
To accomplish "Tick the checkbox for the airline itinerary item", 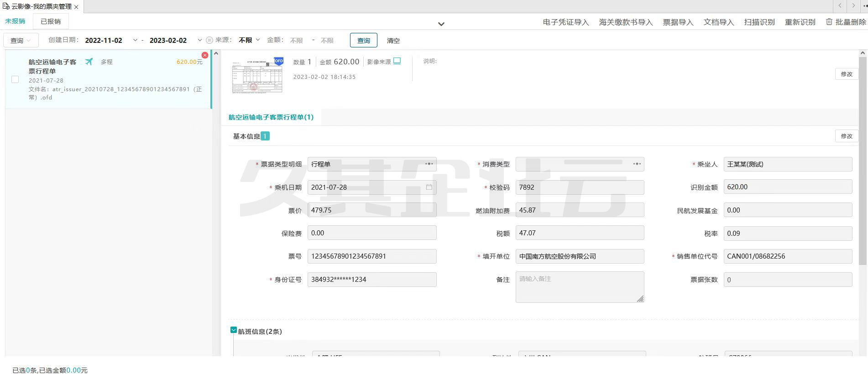I will tap(15, 79).
